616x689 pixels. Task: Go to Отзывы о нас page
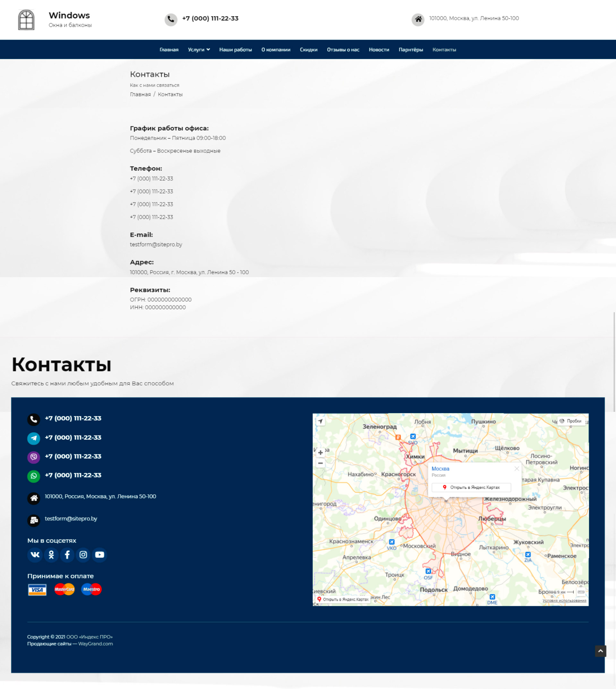tap(343, 50)
